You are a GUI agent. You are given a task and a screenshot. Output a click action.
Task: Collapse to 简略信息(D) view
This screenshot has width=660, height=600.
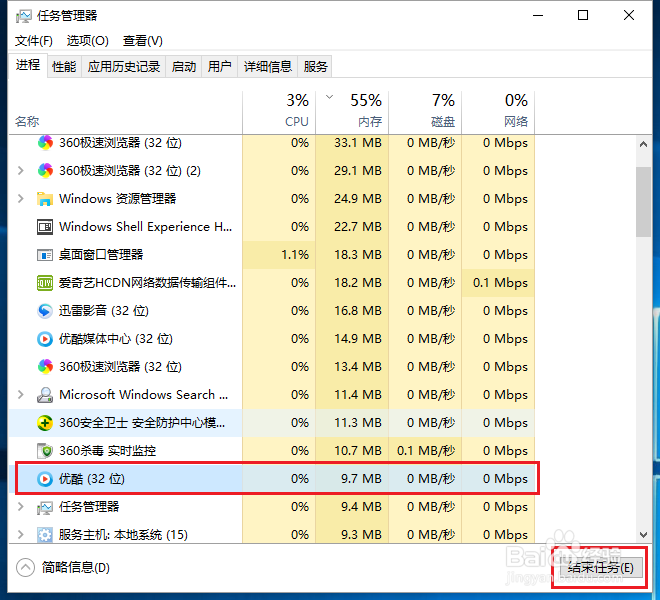tap(63, 568)
